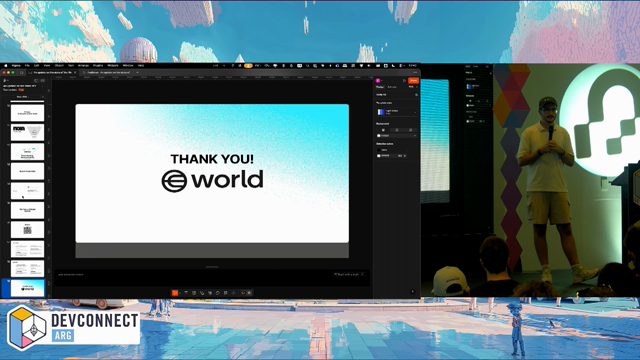
Task: Click the macOS menu bar clock
Action: [x=413, y=65]
